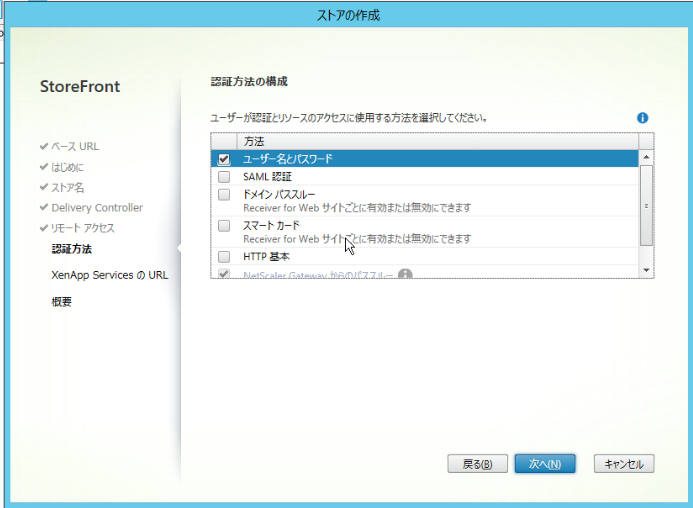Screen dimensions: 693x508
Task: Click the list scroll up arrow
Action: (x=646, y=157)
